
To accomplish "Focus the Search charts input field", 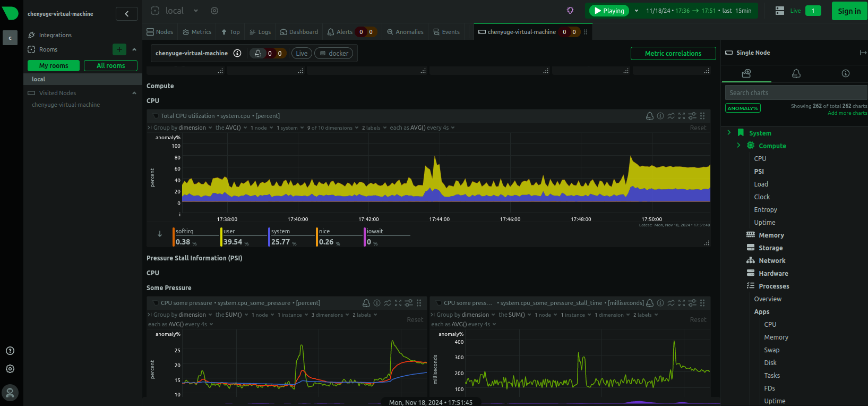I will [x=795, y=92].
